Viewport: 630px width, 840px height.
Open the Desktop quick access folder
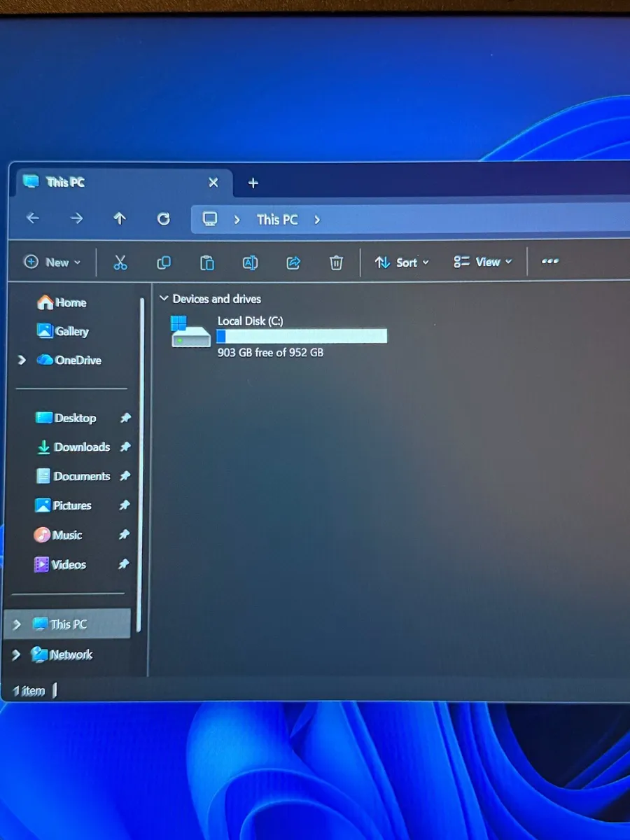tap(66, 418)
